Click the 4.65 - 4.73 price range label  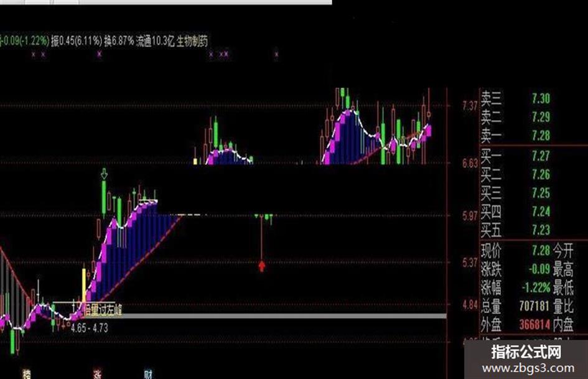[x=90, y=329]
